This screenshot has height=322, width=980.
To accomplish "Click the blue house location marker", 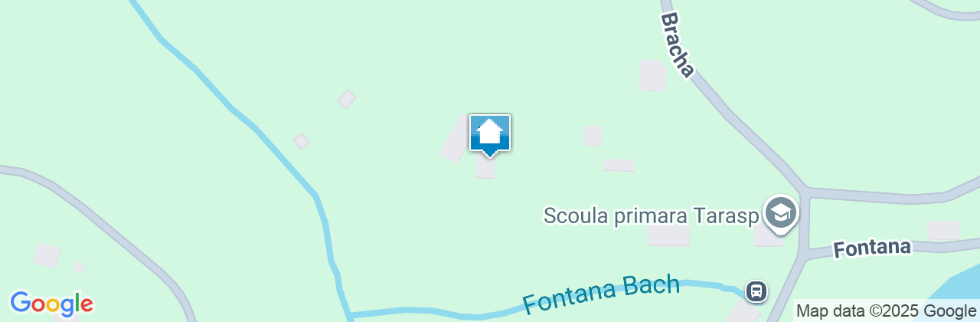I will click(490, 135).
